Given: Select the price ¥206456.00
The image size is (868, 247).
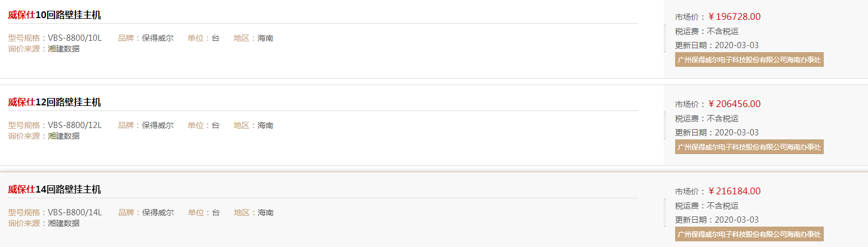Looking at the screenshot, I should (x=734, y=104).
